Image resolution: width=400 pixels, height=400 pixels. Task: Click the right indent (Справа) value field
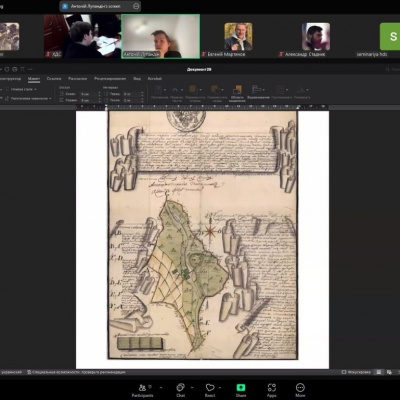tap(89, 100)
